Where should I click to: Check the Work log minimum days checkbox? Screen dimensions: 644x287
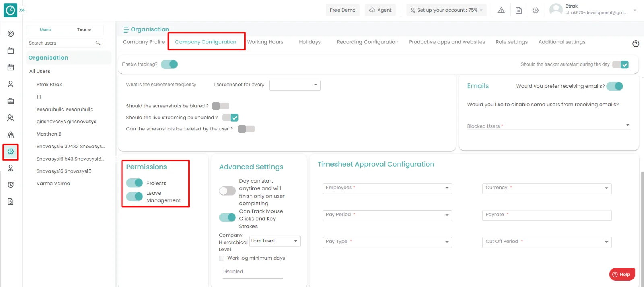(222, 258)
